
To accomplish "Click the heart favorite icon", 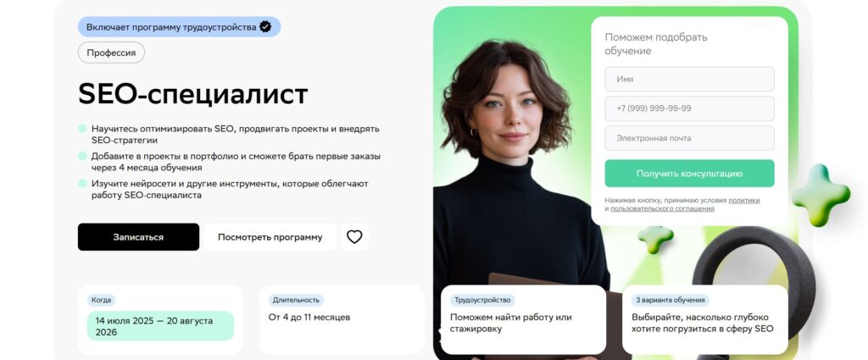I will (x=354, y=236).
